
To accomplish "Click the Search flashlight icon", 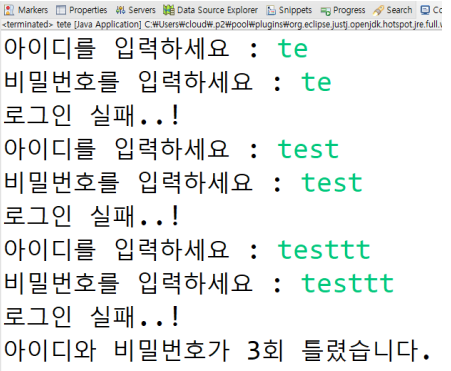I will coord(378,11).
